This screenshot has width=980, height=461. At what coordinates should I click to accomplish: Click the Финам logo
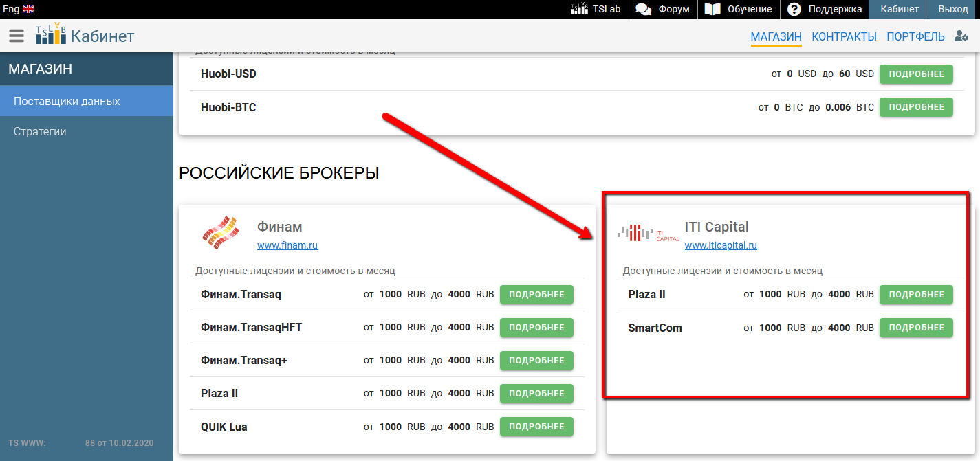click(220, 233)
